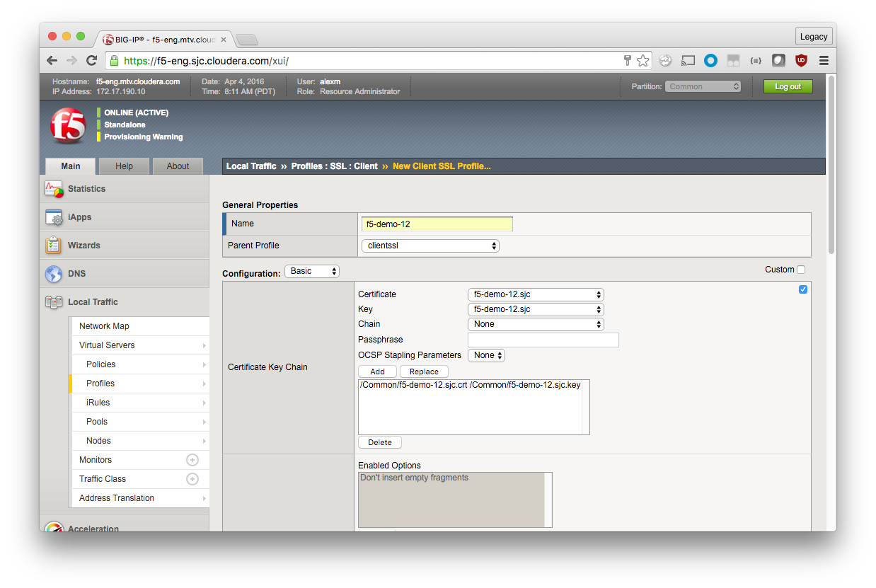Click into the Passphrase input field
This screenshot has width=876, height=588.
[543, 340]
